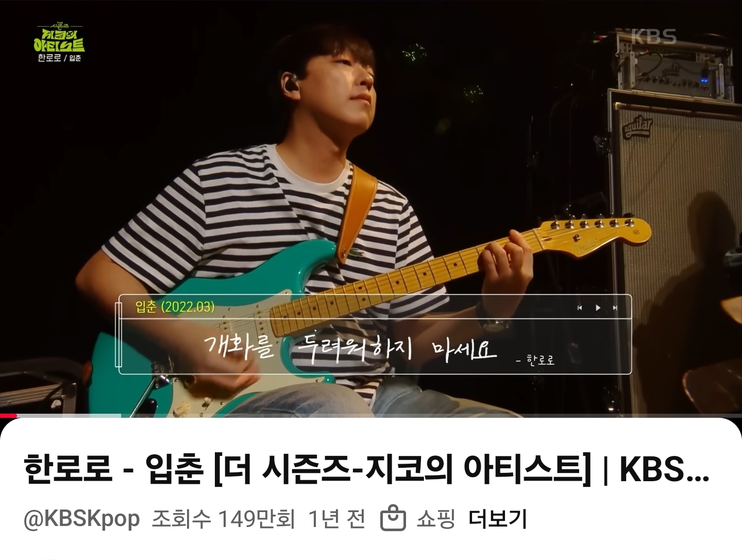Tap the video title 한로로 - 입춘
Viewport: 742px width, 560px height.
point(366,470)
